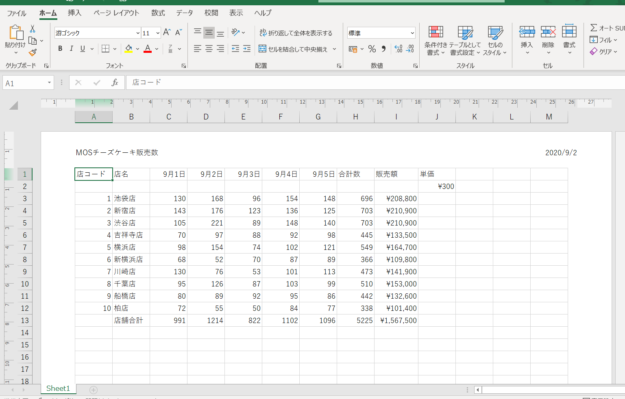
Task: Open the font name combo box
Action: click(98, 33)
